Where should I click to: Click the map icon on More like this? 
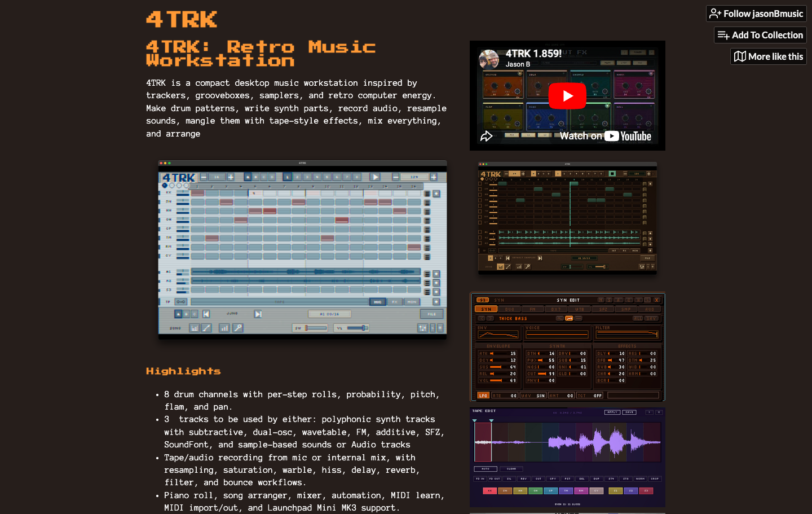[x=740, y=56]
